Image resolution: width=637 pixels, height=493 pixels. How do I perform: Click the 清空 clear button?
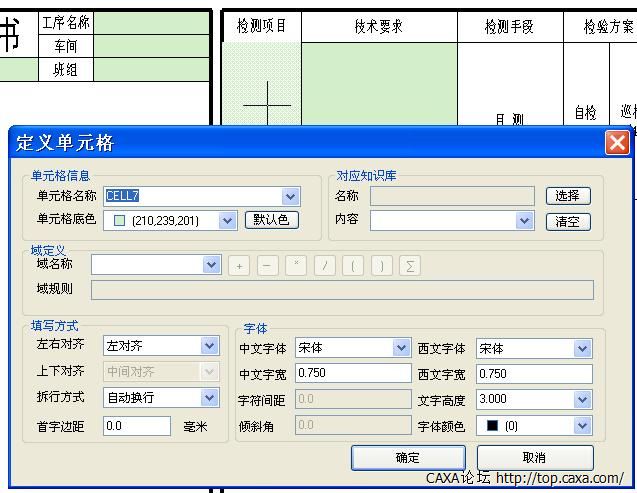click(567, 222)
